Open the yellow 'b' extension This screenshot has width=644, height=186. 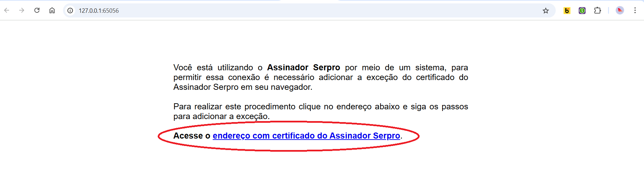click(x=567, y=11)
